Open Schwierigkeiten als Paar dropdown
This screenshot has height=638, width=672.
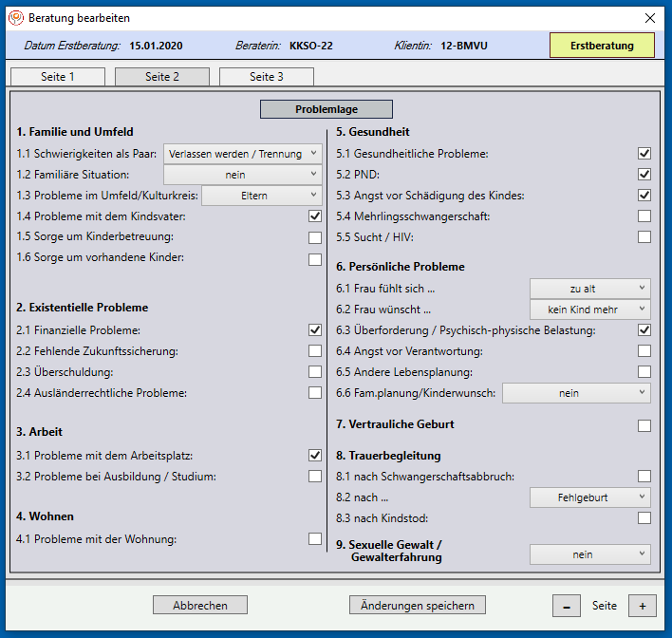tap(242, 154)
